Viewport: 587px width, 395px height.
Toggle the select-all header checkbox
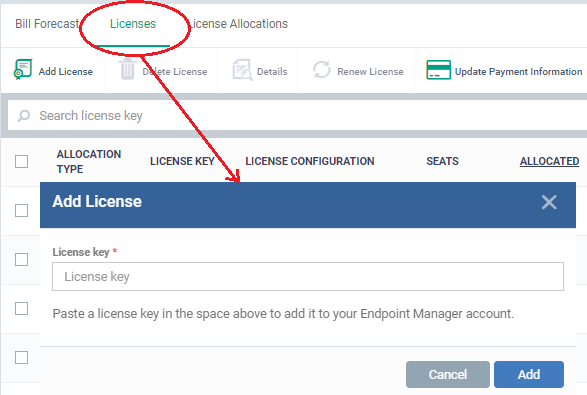tap(21, 161)
